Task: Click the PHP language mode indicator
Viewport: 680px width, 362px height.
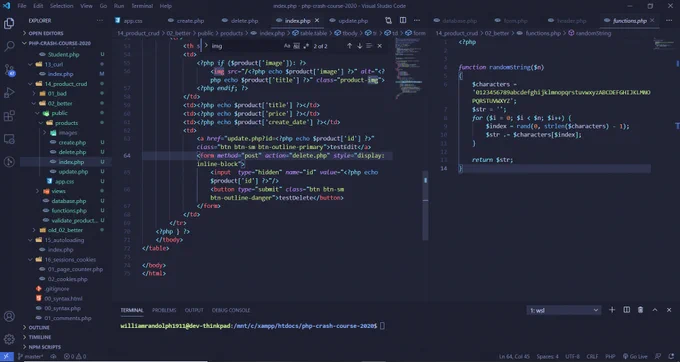Action: click(610, 356)
